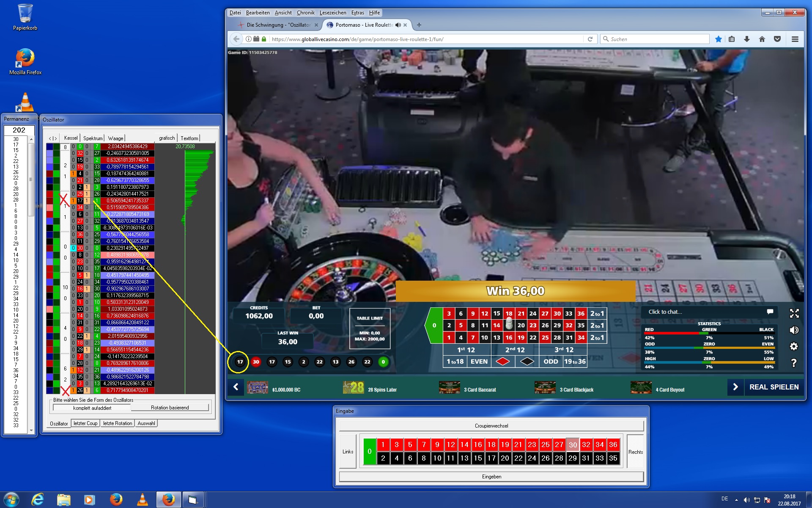The image size is (812, 508).
Task: Bet on EVEN on the game table
Action: click(x=479, y=362)
